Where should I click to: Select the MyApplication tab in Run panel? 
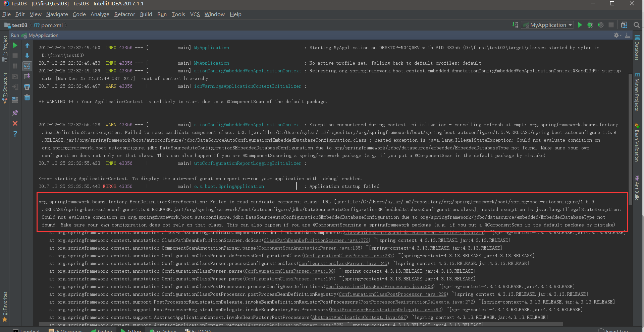tap(40, 35)
